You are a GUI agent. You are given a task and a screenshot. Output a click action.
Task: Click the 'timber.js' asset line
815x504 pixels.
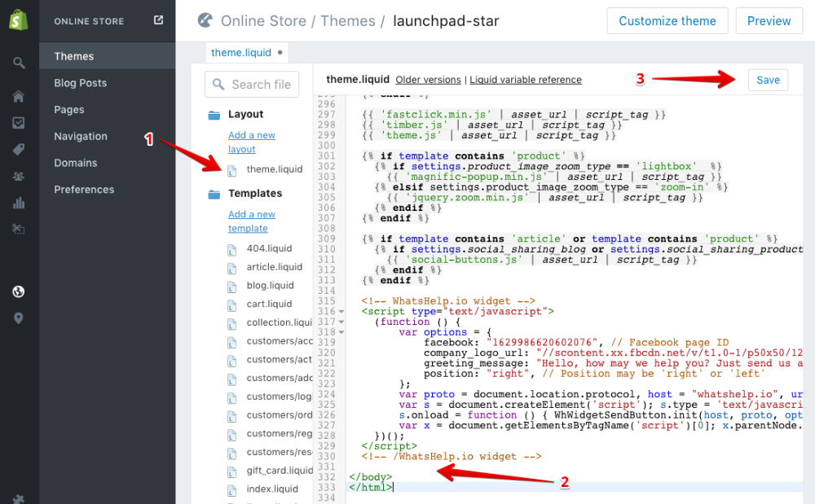click(491, 125)
